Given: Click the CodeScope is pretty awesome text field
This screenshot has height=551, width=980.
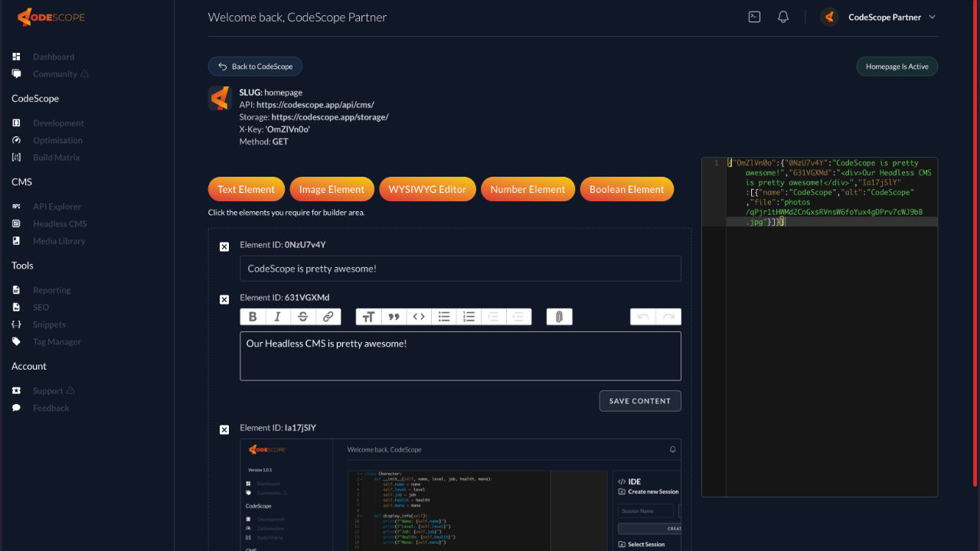Looking at the screenshot, I should click(x=460, y=269).
